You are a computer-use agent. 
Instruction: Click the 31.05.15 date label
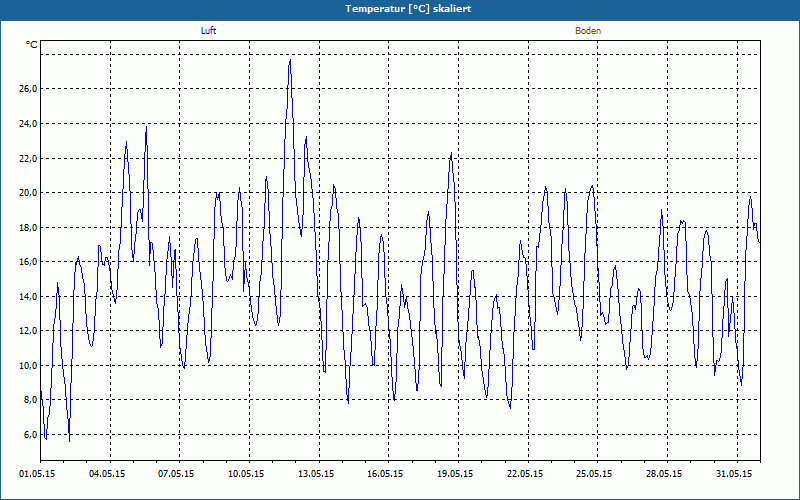click(734, 474)
